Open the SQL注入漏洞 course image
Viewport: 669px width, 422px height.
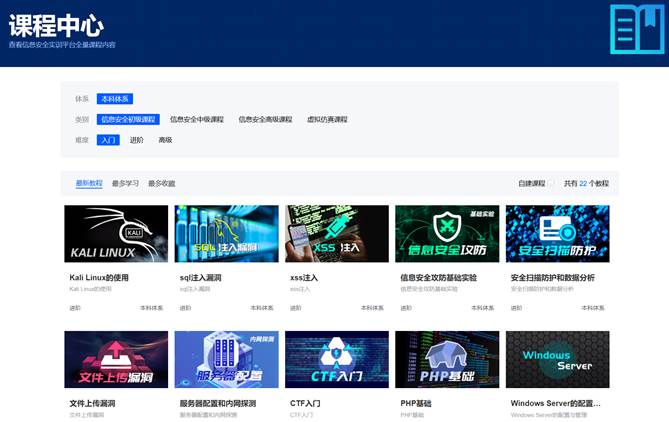click(226, 234)
